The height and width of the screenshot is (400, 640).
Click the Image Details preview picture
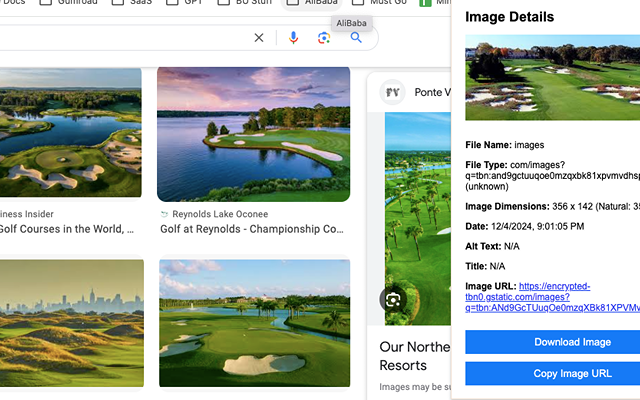click(x=553, y=78)
